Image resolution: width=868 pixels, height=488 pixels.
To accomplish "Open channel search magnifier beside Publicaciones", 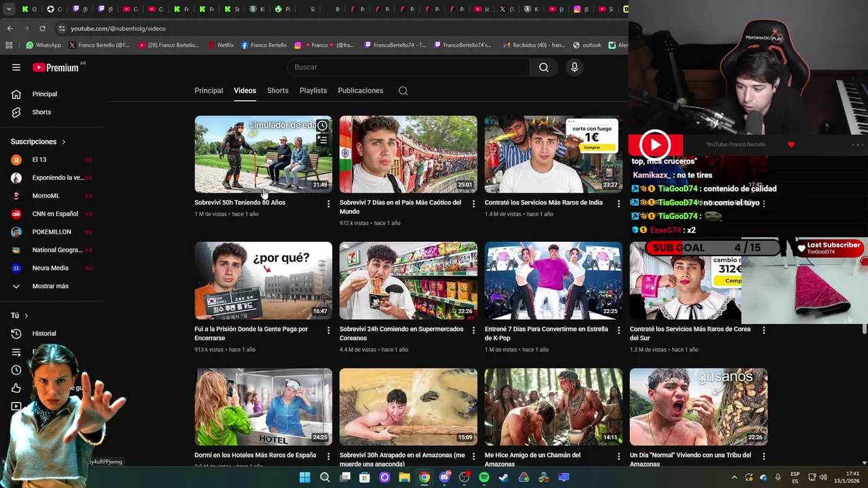I will coord(403,91).
